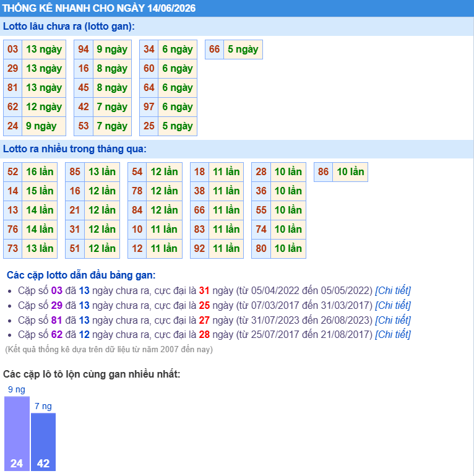The image size is (474, 476).
Task: Select lotto gan number 25
Action: [149, 126]
